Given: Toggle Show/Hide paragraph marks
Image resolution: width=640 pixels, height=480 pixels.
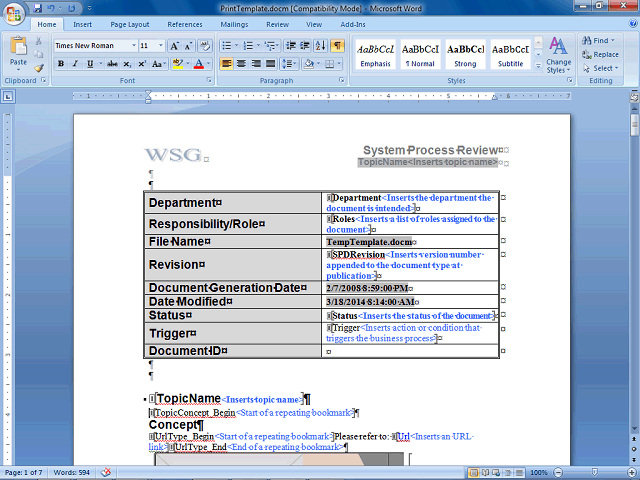Looking at the screenshot, I should coord(337,45).
